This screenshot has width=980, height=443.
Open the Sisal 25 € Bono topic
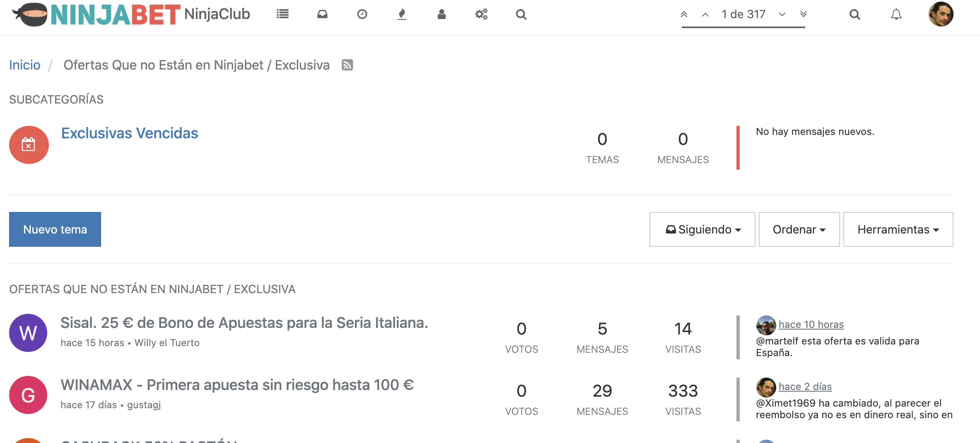click(x=244, y=323)
